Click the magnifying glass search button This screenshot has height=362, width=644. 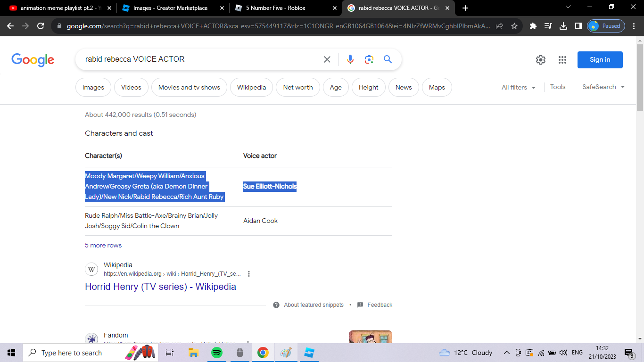pos(388,59)
